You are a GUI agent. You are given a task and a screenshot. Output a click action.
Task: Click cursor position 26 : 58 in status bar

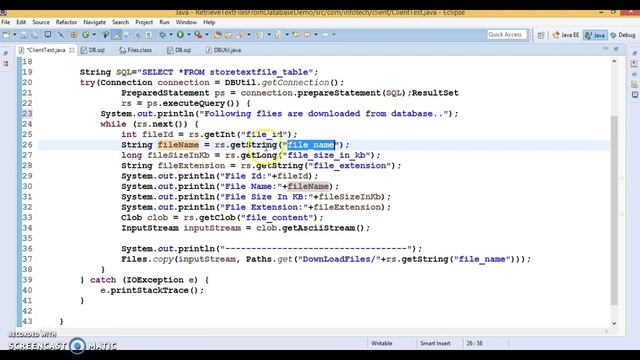[x=474, y=343]
